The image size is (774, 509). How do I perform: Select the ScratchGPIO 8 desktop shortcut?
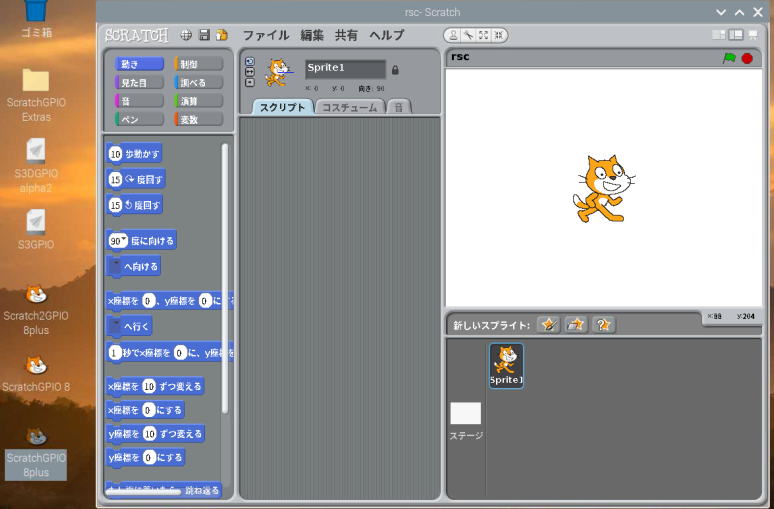pyautogui.click(x=36, y=373)
